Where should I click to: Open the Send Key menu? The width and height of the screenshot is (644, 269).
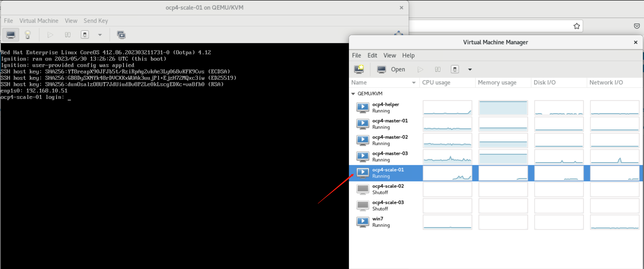(x=96, y=21)
